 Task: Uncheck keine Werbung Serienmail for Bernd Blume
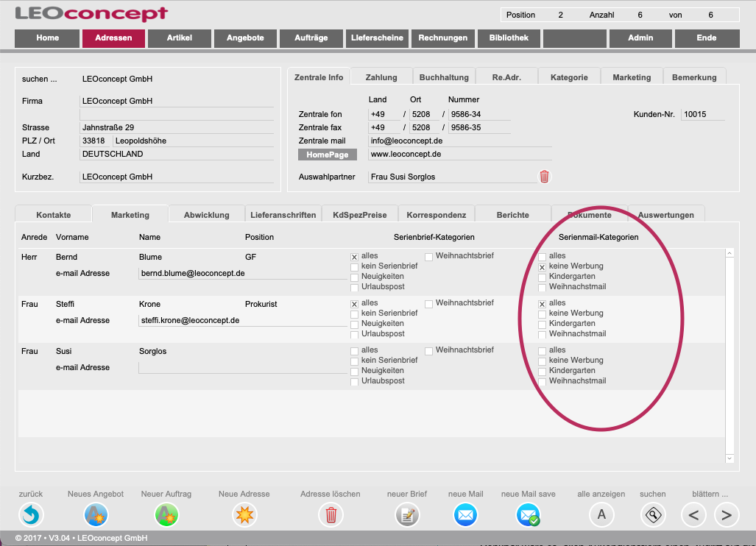click(542, 267)
